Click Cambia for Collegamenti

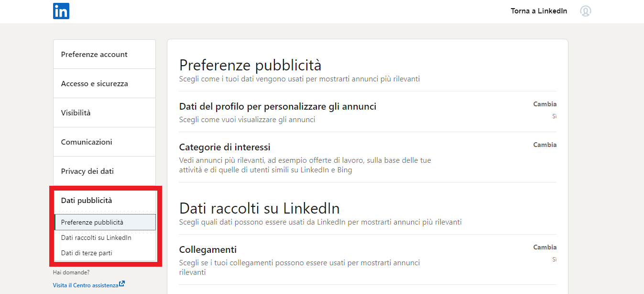point(545,247)
